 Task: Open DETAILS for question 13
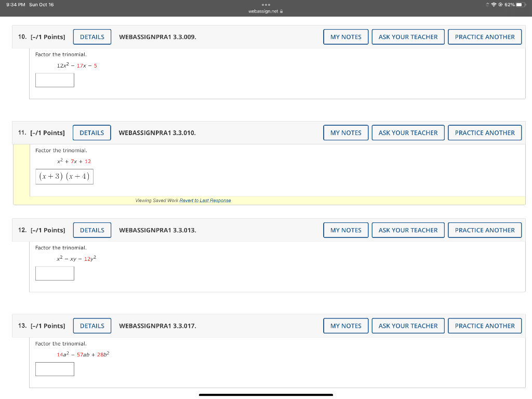[92, 326]
